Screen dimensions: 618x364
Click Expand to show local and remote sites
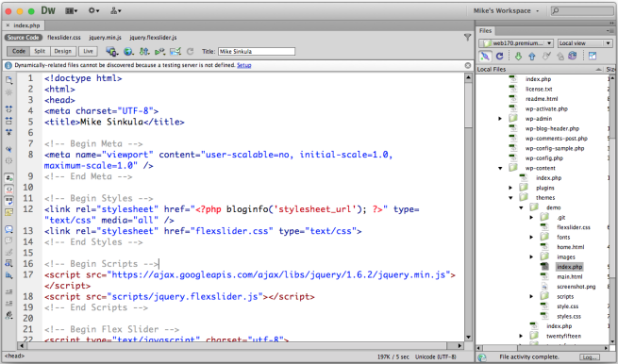(x=592, y=57)
